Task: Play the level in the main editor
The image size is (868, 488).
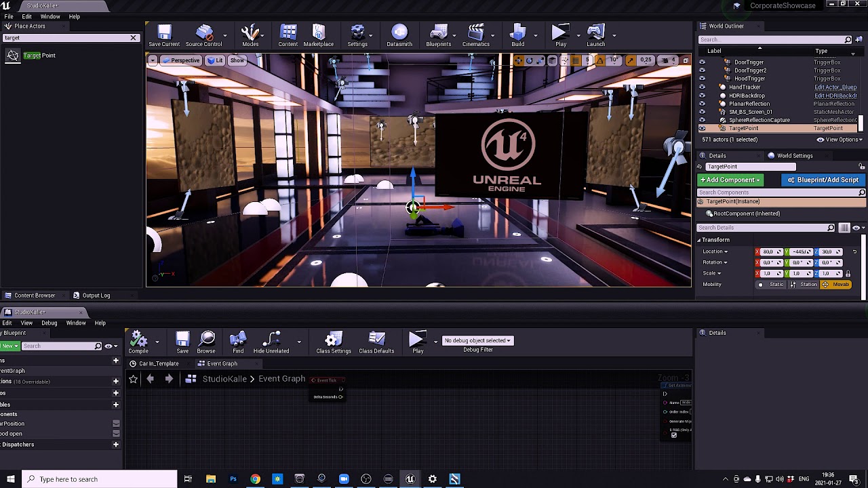Action: [x=561, y=36]
